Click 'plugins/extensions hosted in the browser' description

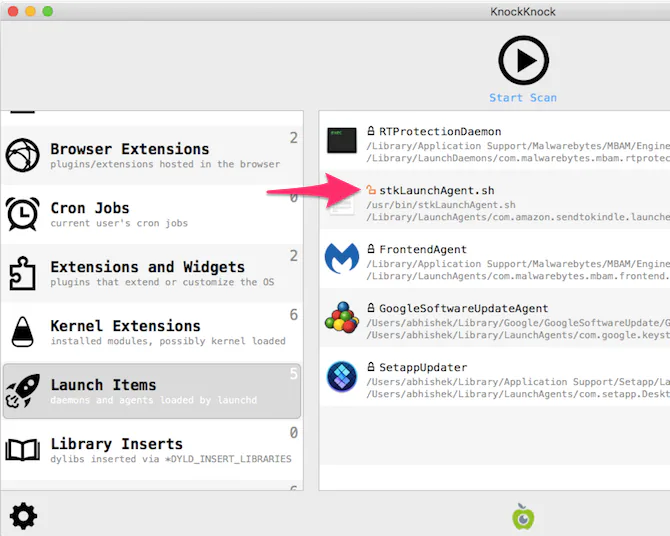pyautogui.click(x=165, y=165)
